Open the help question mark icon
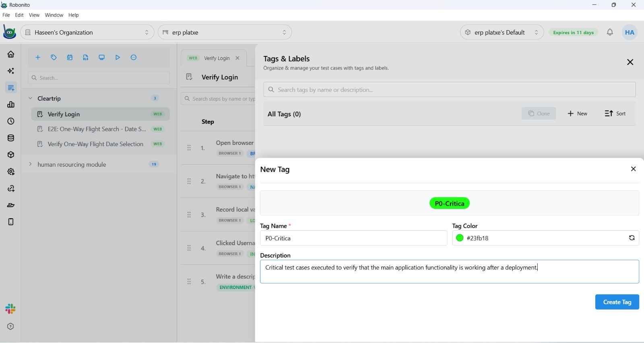This screenshot has height=343, width=644. (x=11, y=326)
